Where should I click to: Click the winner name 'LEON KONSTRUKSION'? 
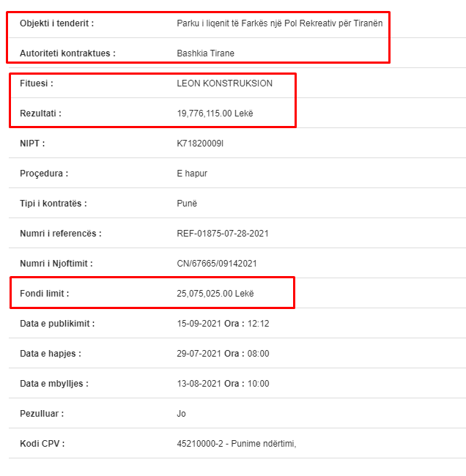224,83
